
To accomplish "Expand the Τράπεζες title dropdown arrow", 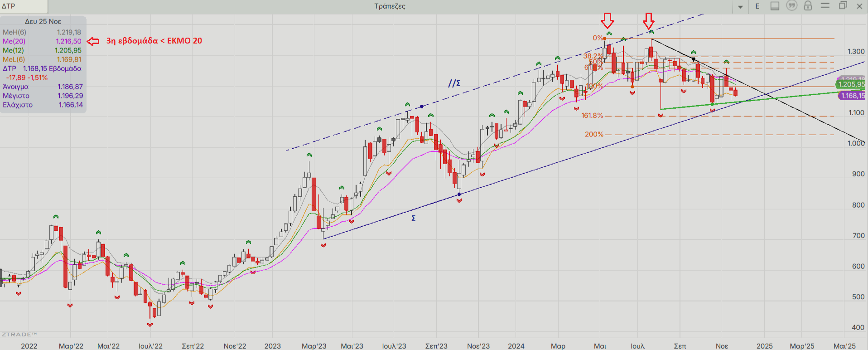I will (x=740, y=7).
